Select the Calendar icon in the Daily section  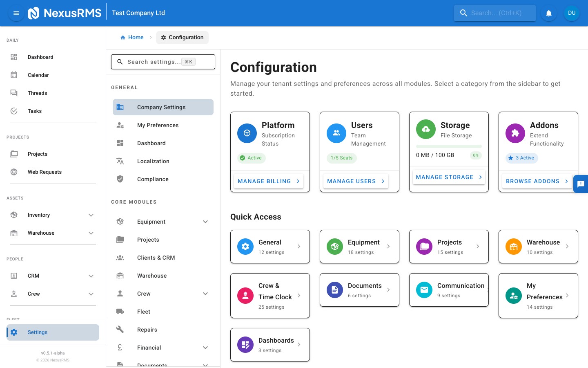(x=14, y=75)
